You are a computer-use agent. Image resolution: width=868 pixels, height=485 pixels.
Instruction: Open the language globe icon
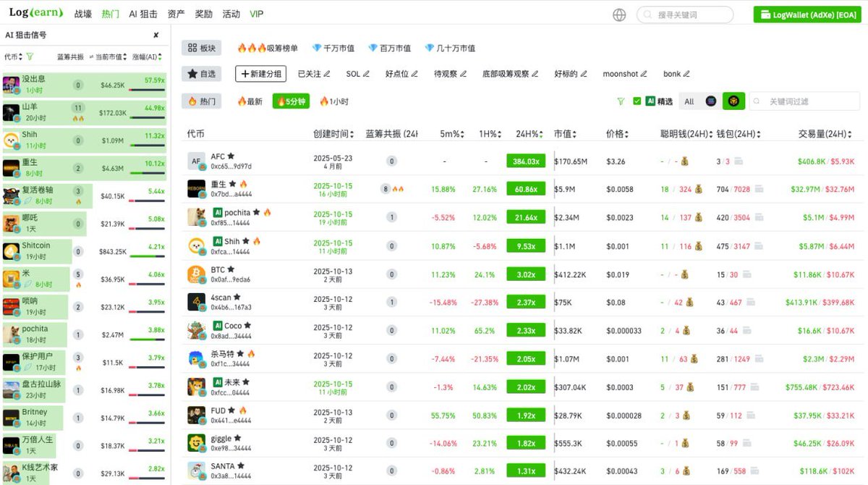pyautogui.click(x=619, y=14)
